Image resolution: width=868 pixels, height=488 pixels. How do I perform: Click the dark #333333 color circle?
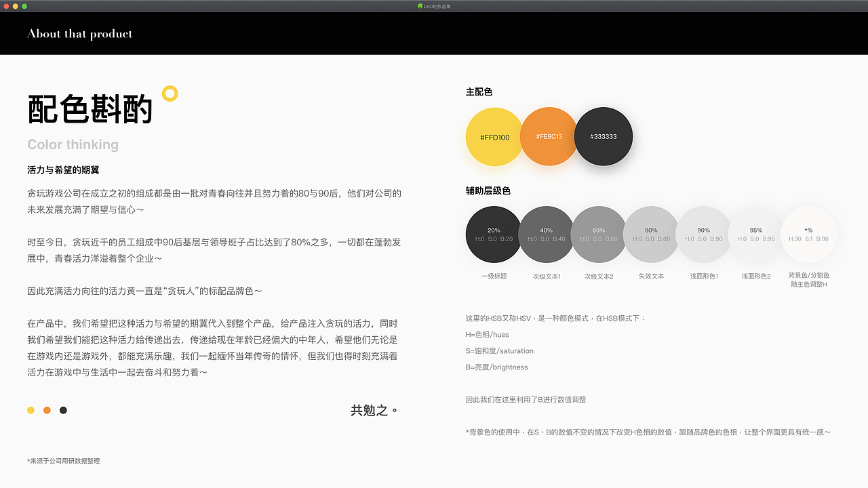(604, 136)
